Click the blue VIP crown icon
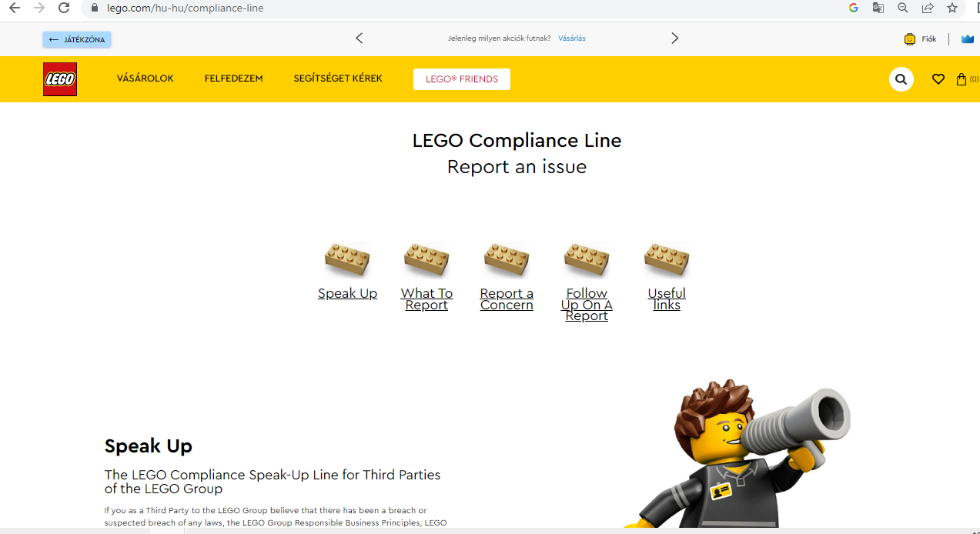The width and height of the screenshot is (980, 534). tap(968, 39)
